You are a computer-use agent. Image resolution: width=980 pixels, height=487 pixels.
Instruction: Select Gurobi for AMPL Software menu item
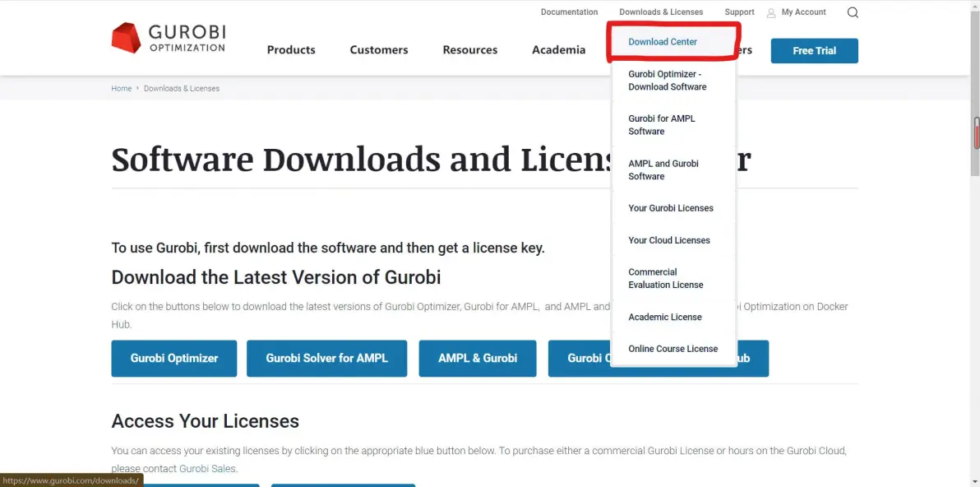(673, 125)
